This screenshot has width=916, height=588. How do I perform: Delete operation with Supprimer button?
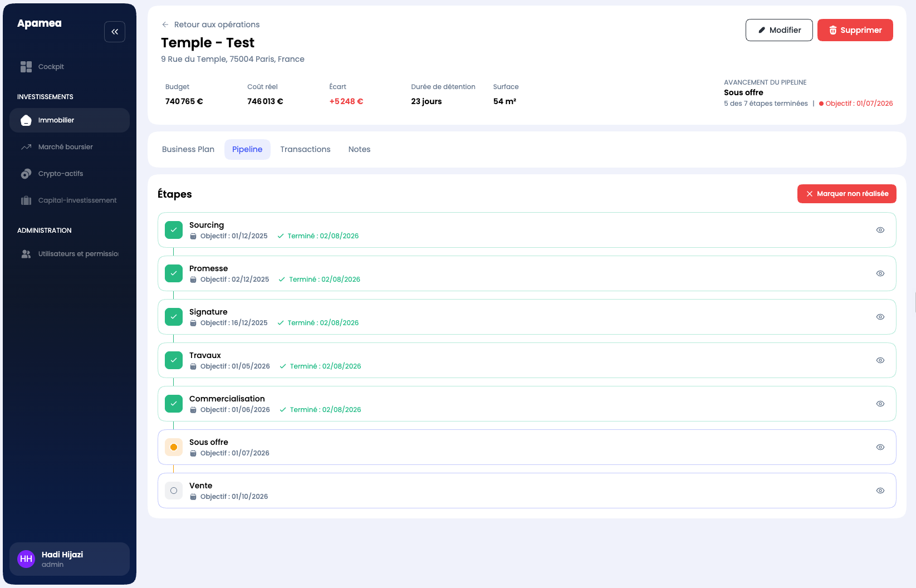(855, 30)
